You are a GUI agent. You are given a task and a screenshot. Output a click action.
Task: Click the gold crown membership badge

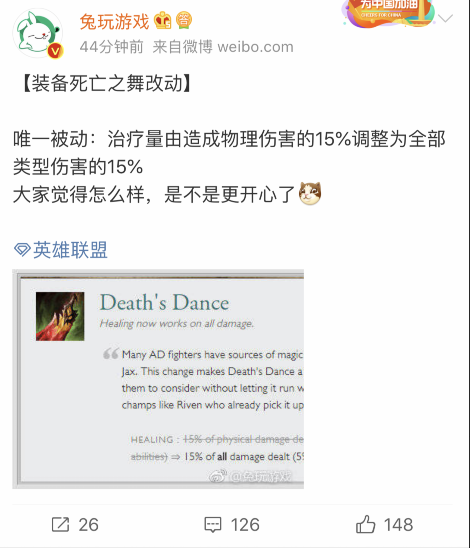pyautogui.click(x=163, y=21)
